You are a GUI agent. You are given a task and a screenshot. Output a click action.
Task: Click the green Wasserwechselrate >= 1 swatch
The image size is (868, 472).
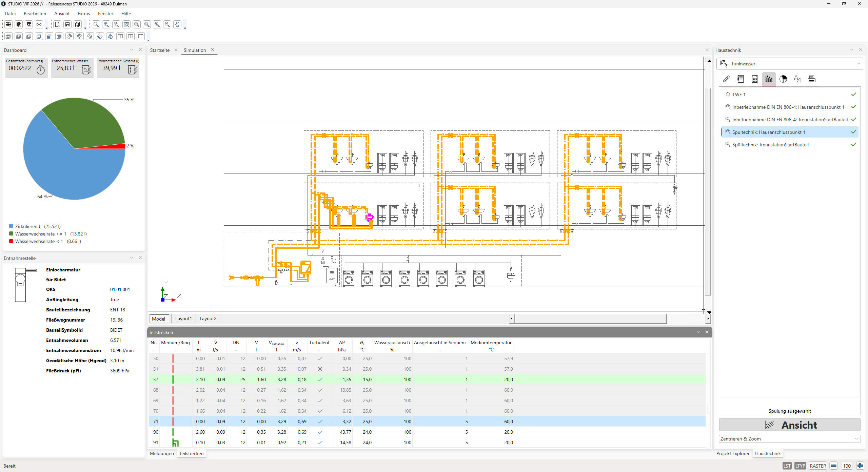(x=11, y=233)
